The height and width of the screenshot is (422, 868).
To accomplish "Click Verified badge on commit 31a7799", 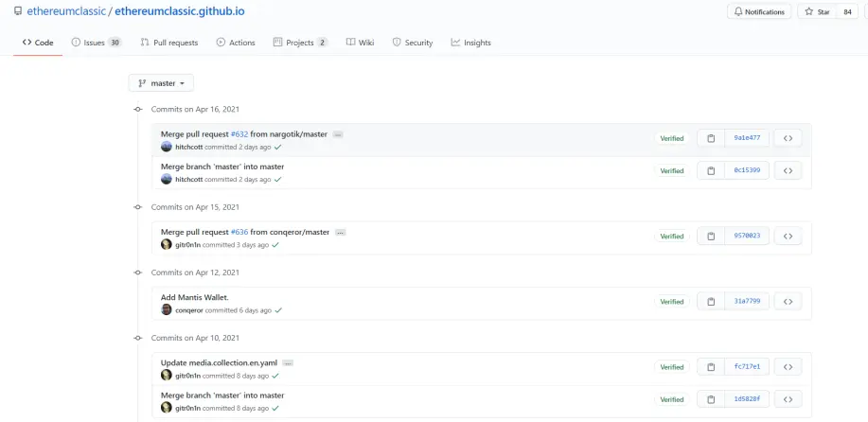I will click(672, 302).
